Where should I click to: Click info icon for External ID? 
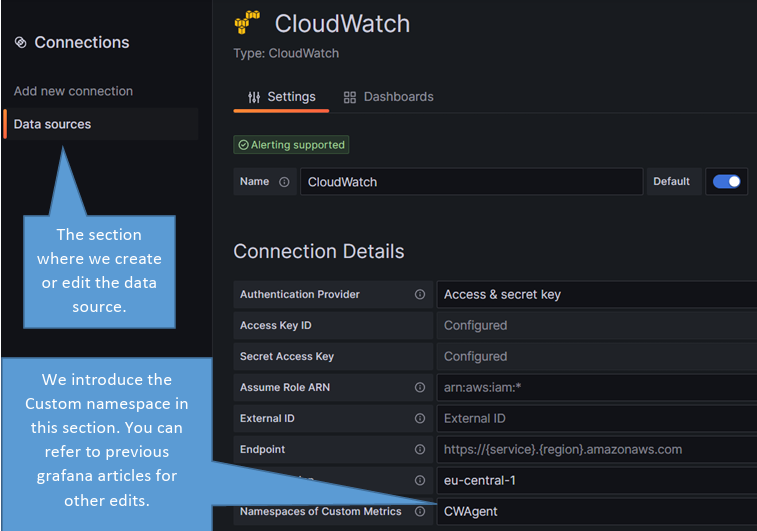click(420, 419)
